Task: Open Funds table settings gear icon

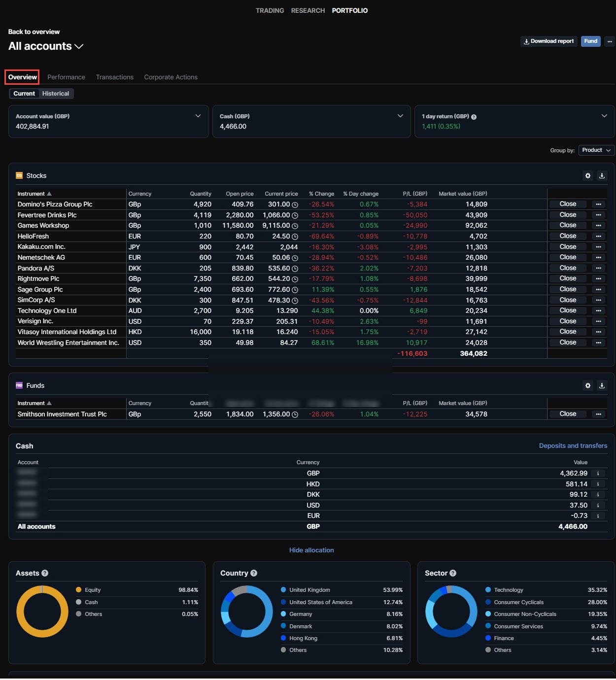Action: pos(587,386)
